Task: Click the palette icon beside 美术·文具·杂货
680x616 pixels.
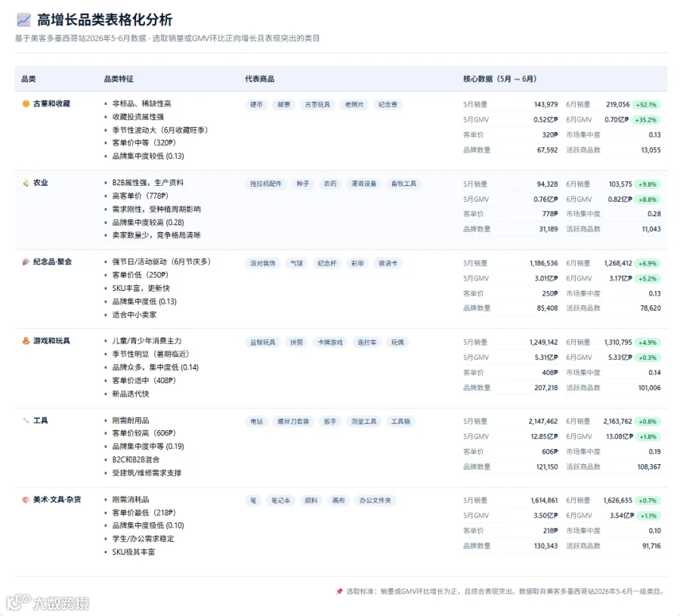Action: (x=26, y=500)
